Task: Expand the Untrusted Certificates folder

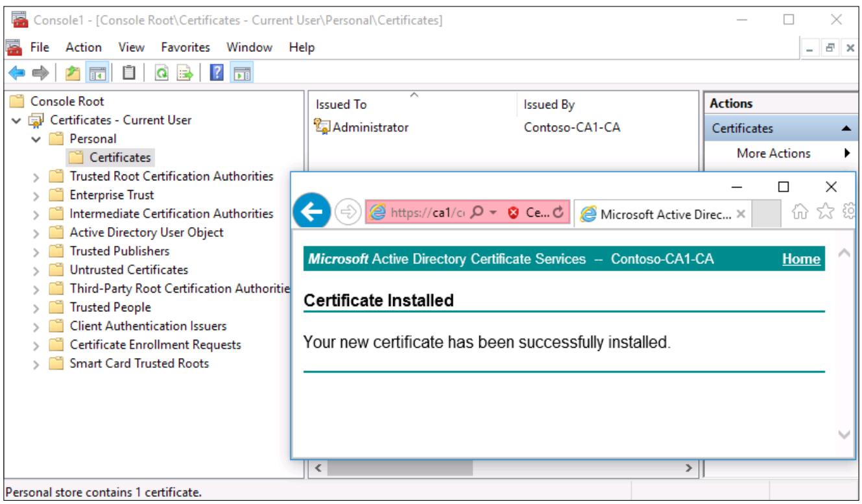Action: (38, 270)
